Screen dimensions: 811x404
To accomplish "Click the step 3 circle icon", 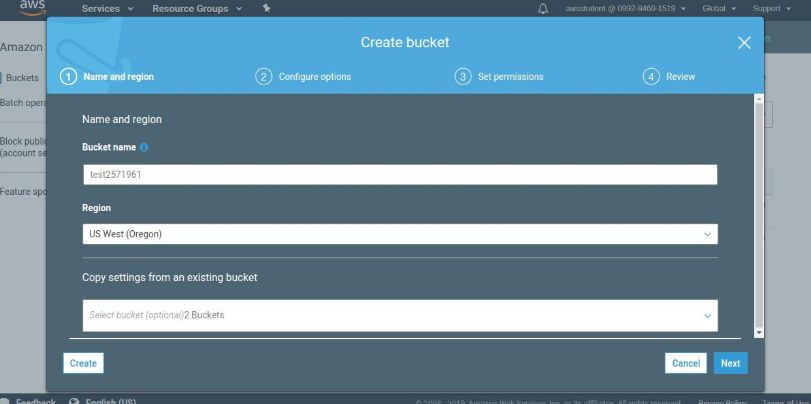I will pyautogui.click(x=463, y=77).
